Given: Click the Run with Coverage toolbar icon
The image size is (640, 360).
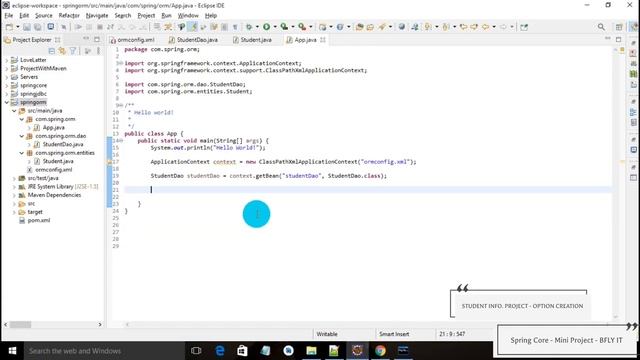Looking at the screenshot, I should click(x=284, y=27).
